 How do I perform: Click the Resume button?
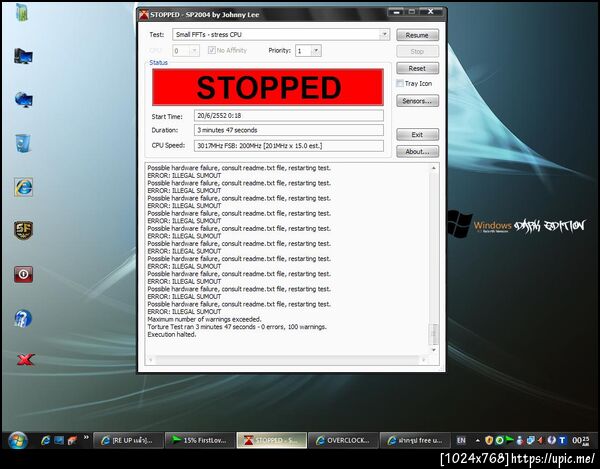(417, 35)
